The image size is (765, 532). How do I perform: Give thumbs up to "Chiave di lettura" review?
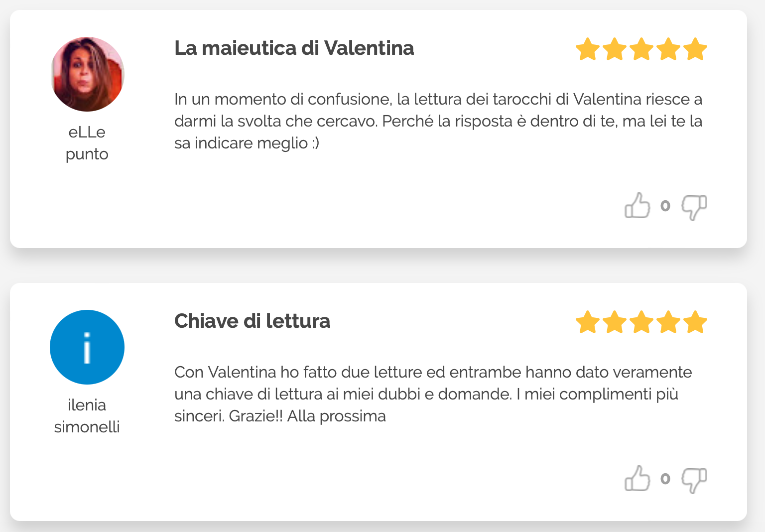[637, 479]
